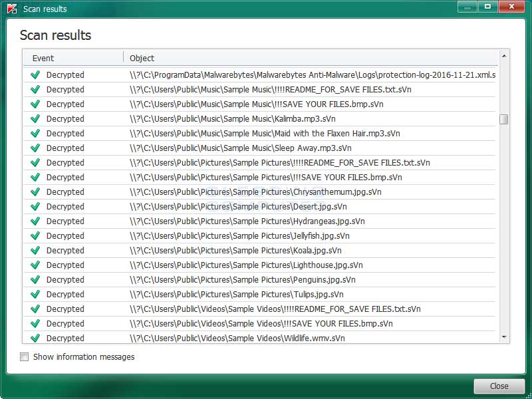Click green checkmark beside Lighthouse.jpg.sVn row

pos(35,265)
